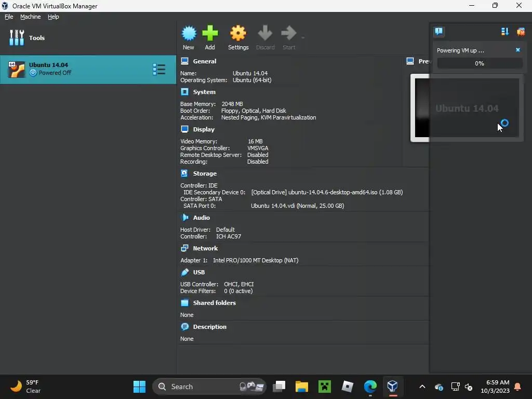Screen dimensions: 532x399
Task: Open the Tools section icon
Action: (17, 37)
